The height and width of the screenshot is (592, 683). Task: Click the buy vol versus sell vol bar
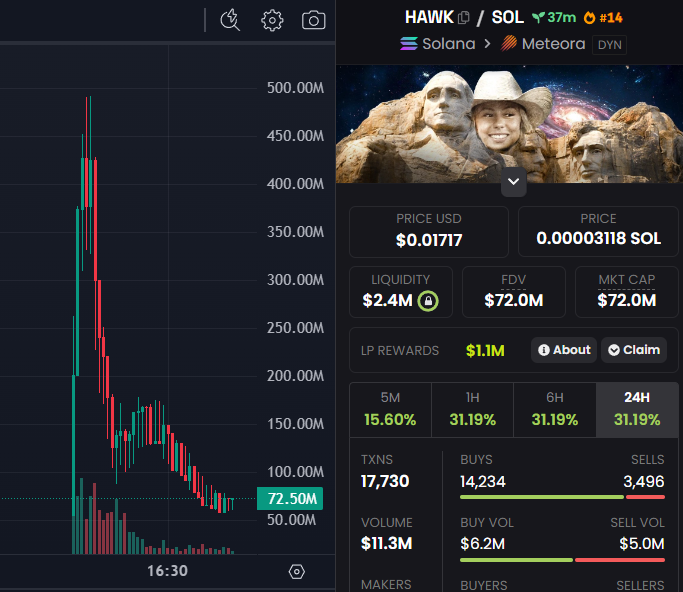coord(562,560)
